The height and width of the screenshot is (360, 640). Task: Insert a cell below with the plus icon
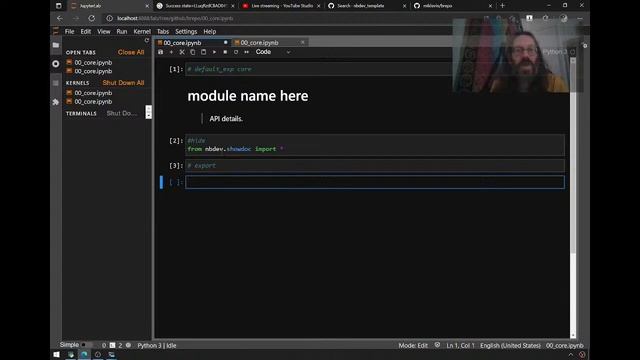pyautogui.click(x=171, y=52)
